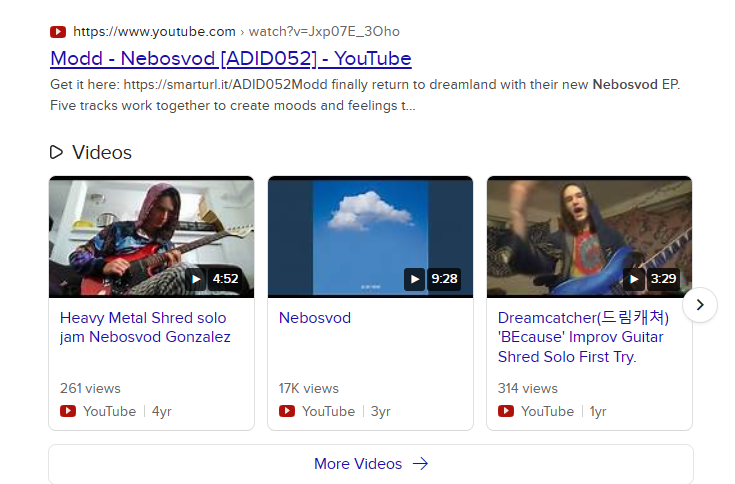This screenshot has width=735, height=484.
Task: Click the 9:28 duration label
Action: point(444,279)
